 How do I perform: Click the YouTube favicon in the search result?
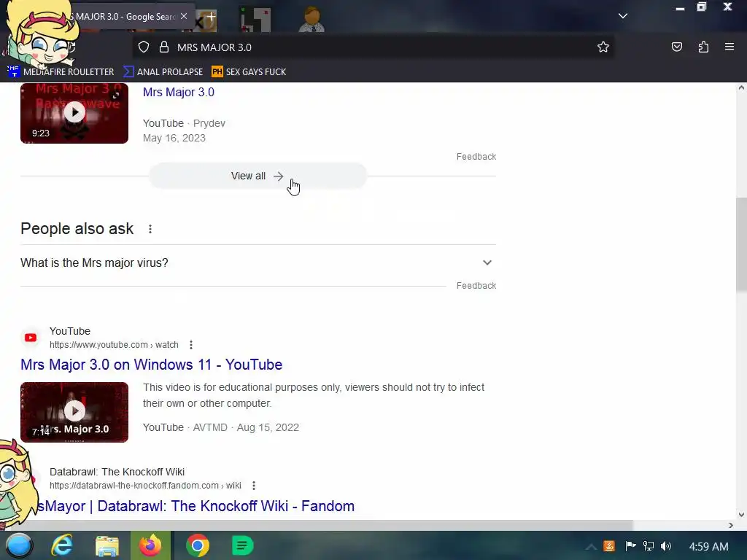[x=31, y=338]
